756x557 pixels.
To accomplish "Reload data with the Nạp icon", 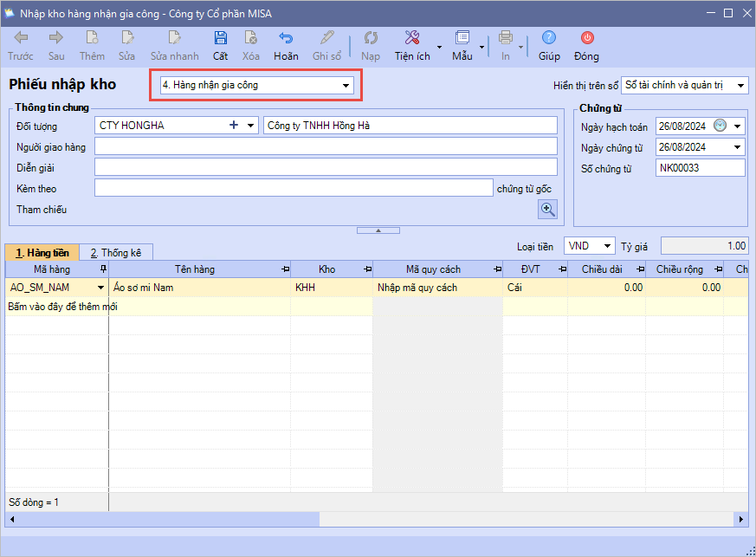I will pos(371,37).
